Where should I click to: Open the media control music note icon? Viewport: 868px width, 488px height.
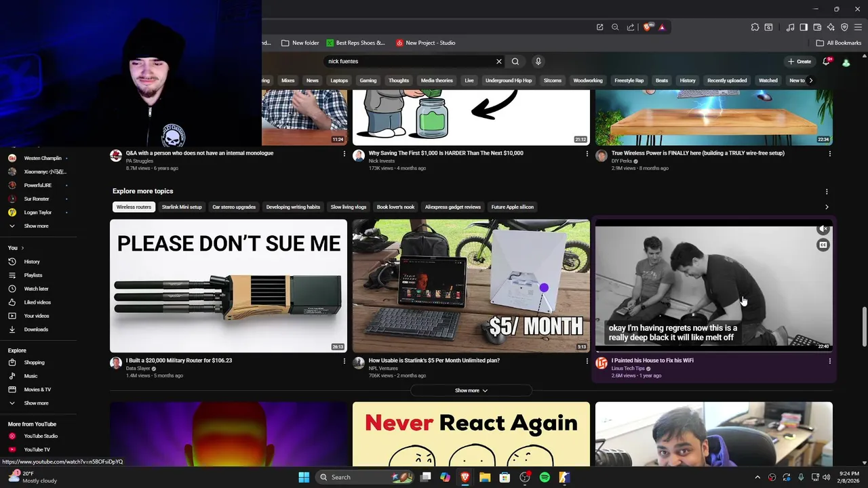coord(790,27)
